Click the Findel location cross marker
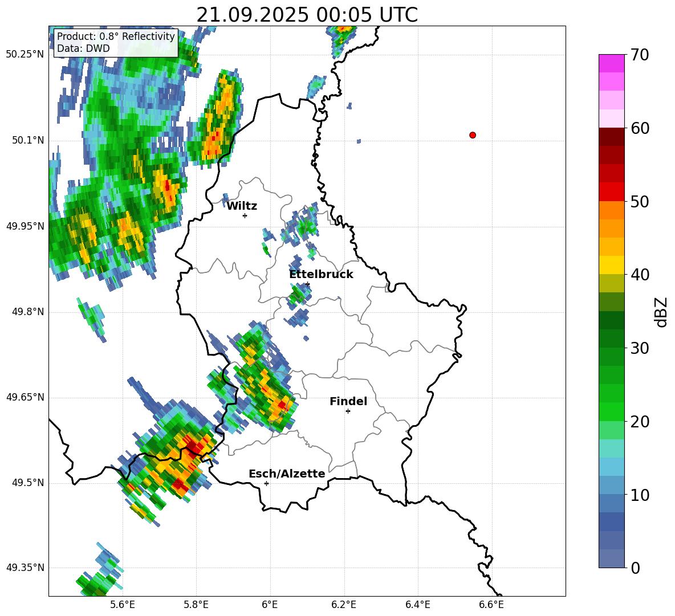Screen dimensions: 675x616 click(x=348, y=411)
